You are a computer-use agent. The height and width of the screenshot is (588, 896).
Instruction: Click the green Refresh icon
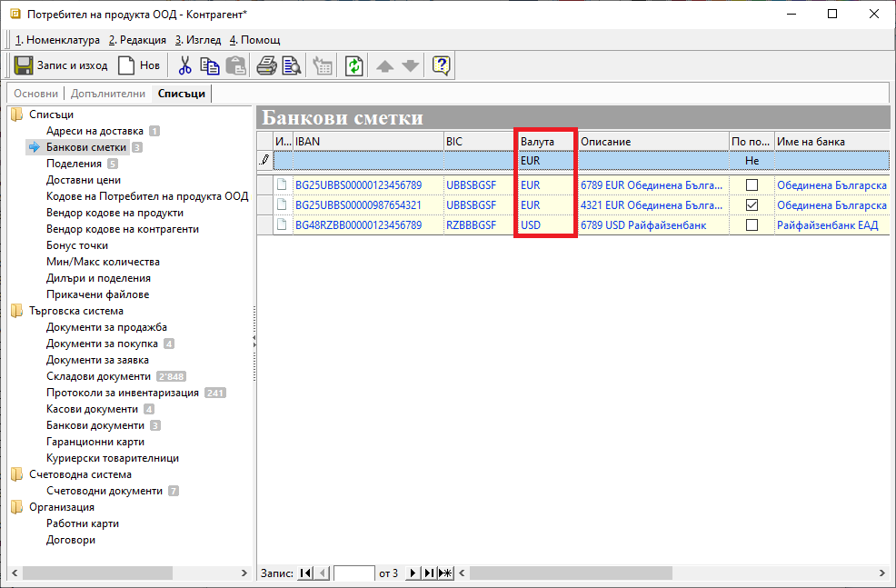coord(353,65)
